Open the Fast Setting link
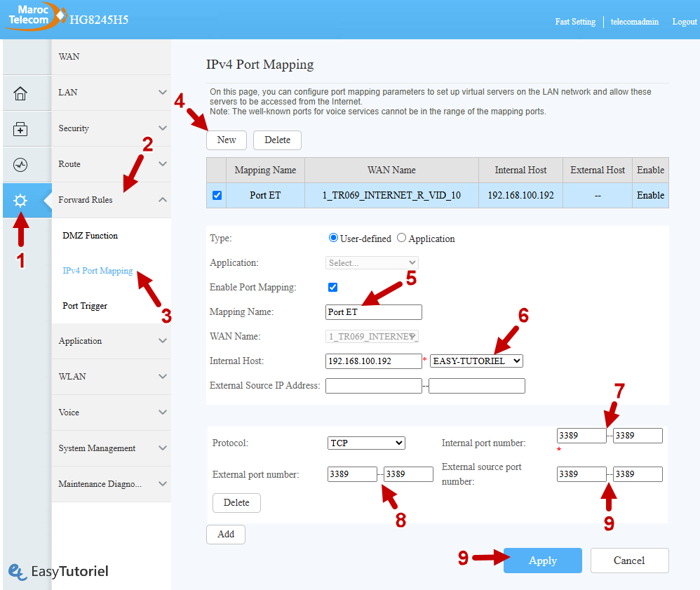Viewport: 700px width, 590px height. tap(575, 22)
